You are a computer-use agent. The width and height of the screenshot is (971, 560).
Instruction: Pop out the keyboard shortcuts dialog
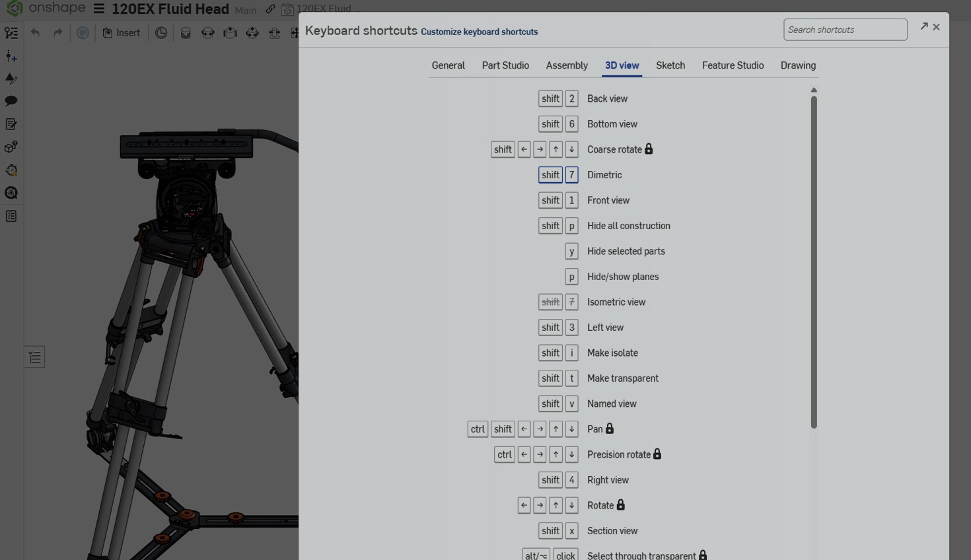(924, 26)
